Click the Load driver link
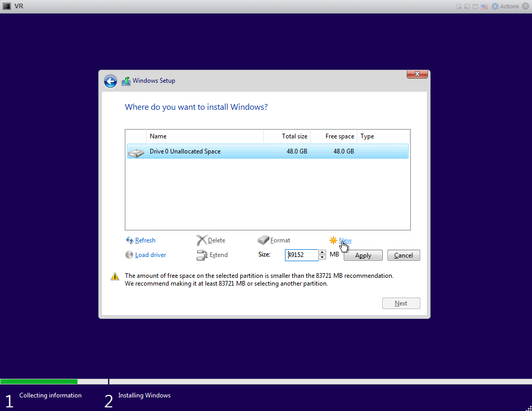The height and width of the screenshot is (411, 532). (x=150, y=255)
